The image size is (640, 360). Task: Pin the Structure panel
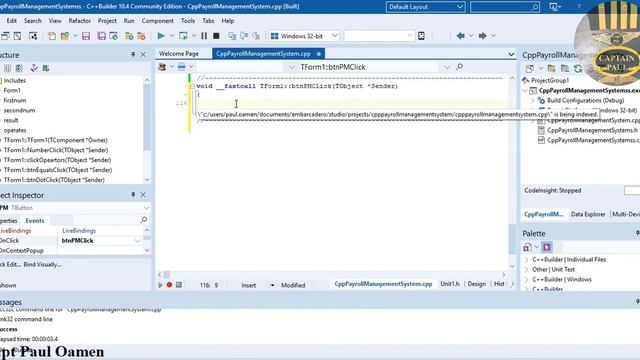coord(133,54)
